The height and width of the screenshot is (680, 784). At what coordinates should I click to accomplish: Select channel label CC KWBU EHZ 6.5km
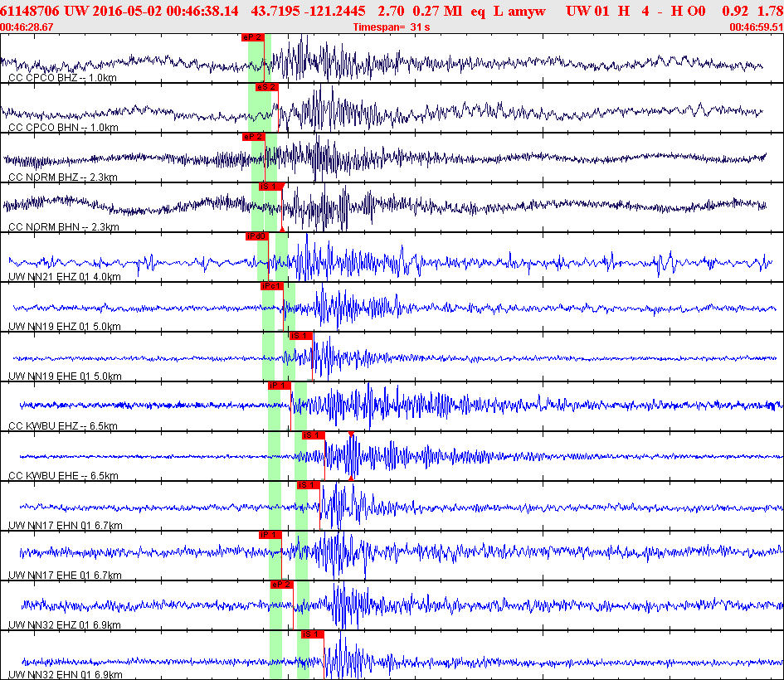click(x=63, y=425)
